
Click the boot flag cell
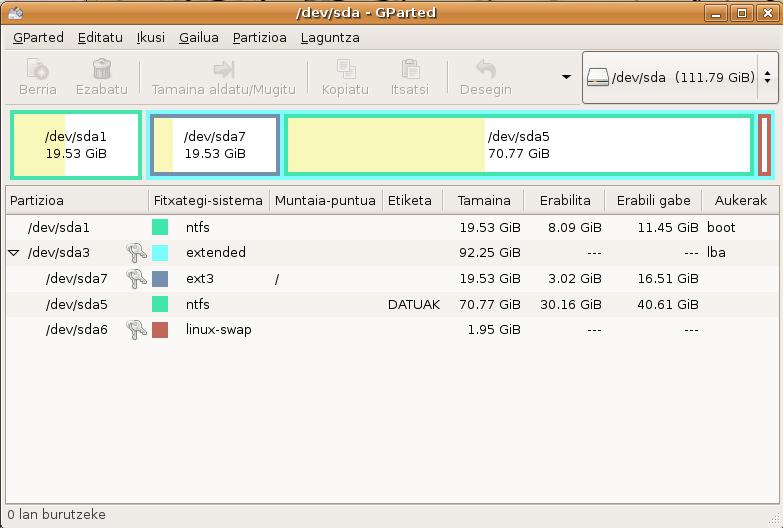click(x=721, y=227)
